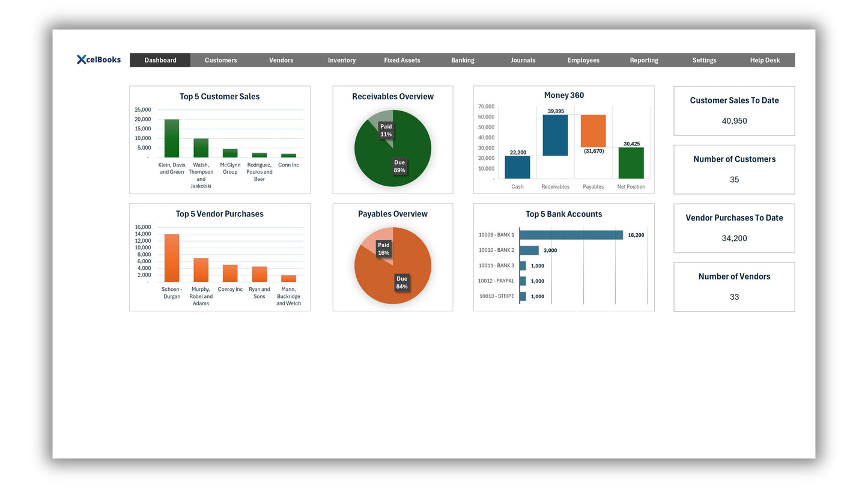Click the Rodriguez, Pouros and Beer label
The image size is (868, 488).
click(259, 172)
